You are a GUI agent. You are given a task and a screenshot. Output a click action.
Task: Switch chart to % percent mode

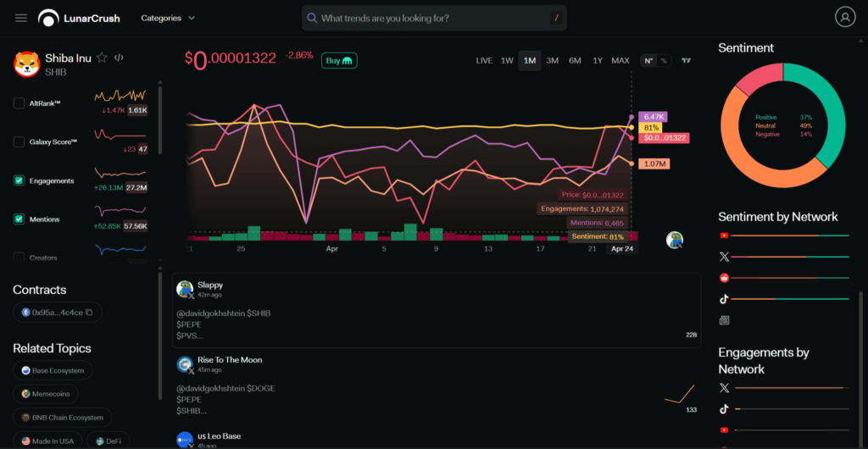pyautogui.click(x=664, y=61)
